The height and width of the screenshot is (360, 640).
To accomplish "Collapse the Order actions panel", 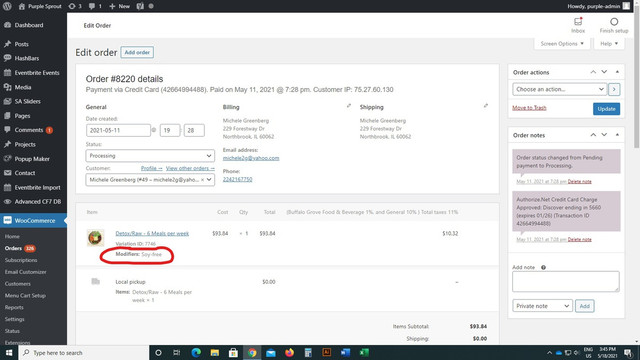I will coord(617,72).
